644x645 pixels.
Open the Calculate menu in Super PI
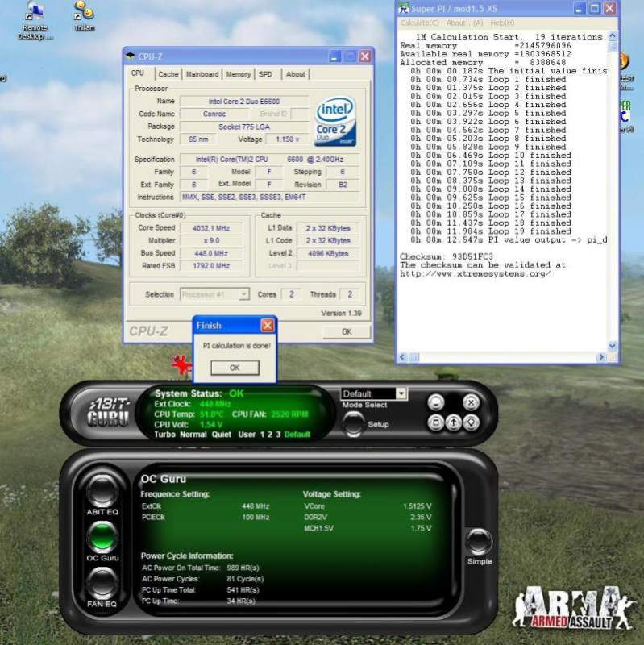420,23
